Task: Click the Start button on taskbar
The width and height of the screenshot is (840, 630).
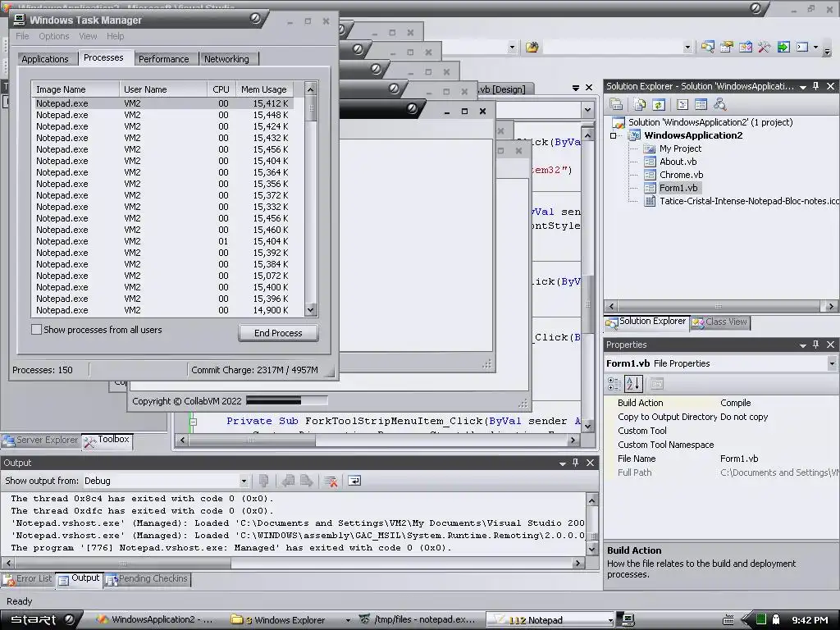Action: pos(41,620)
